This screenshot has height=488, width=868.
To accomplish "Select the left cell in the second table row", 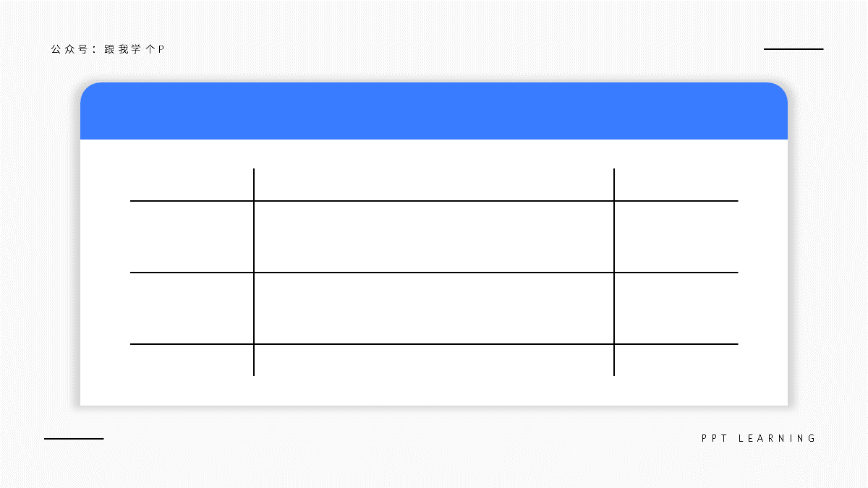I will point(192,236).
